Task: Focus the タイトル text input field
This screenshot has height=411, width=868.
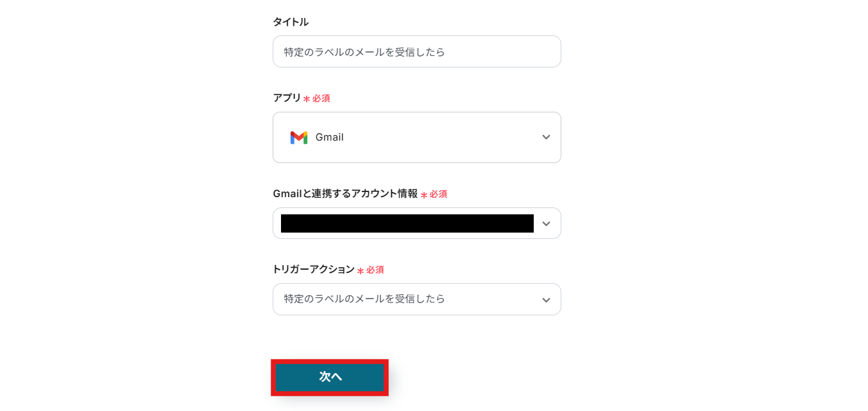Action: point(417,52)
